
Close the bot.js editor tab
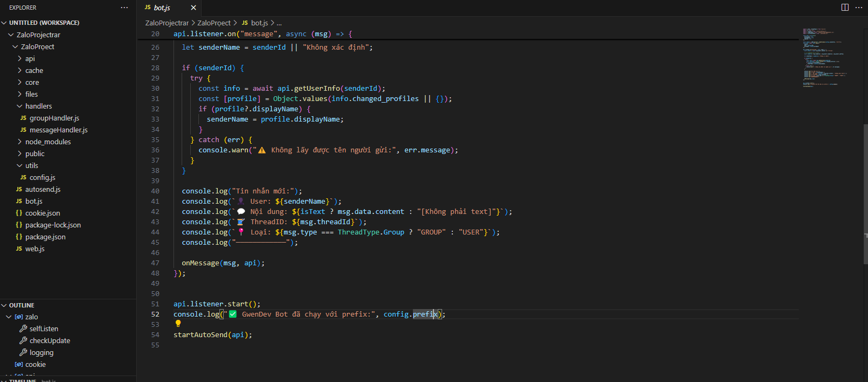tap(193, 8)
